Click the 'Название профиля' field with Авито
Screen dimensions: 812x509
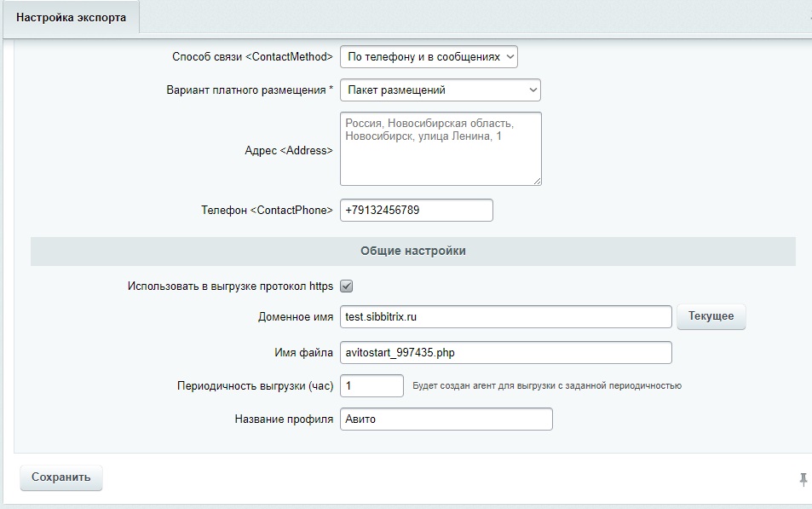[x=446, y=419]
